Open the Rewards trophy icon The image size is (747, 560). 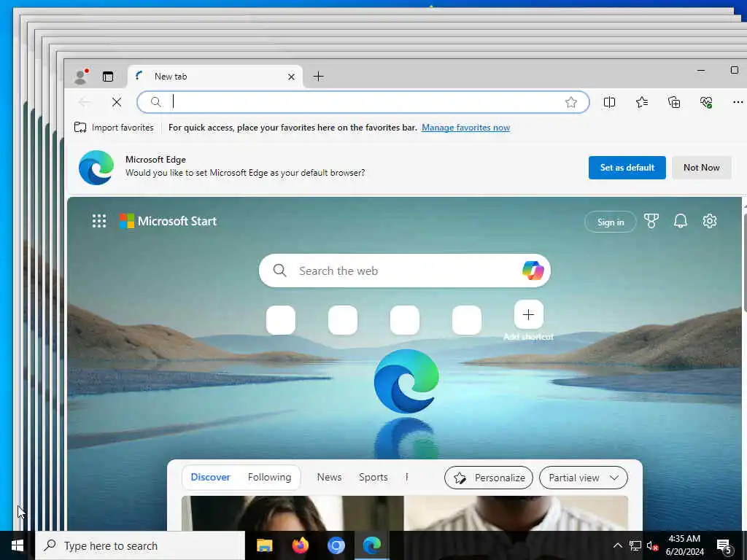click(x=651, y=221)
